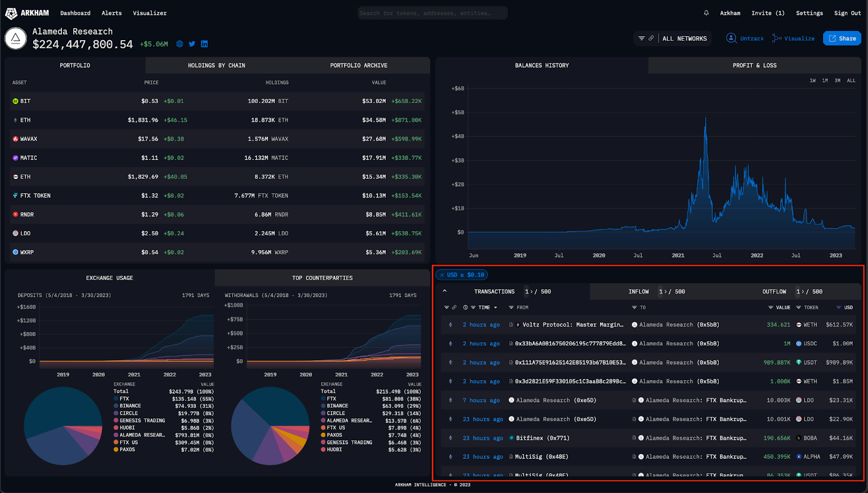Screen dimensions: 868x493
Task: Open the notifications bell
Action: point(706,13)
